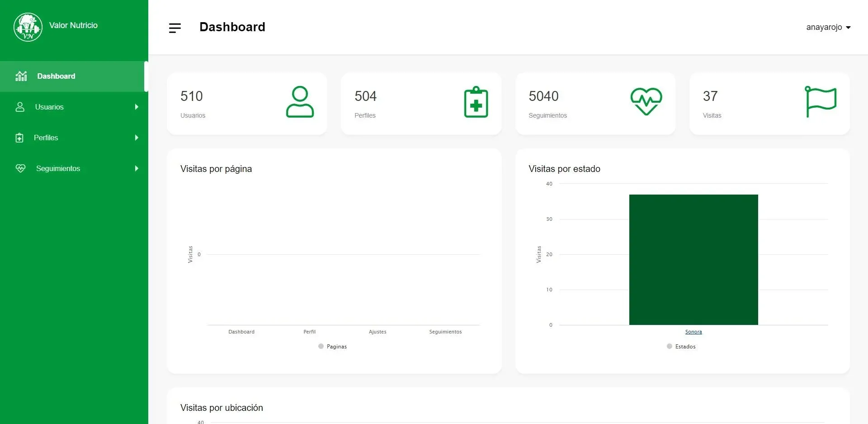Click the Valor Nutricio logo icon
Image resolution: width=868 pixels, height=424 pixels.
28,27
